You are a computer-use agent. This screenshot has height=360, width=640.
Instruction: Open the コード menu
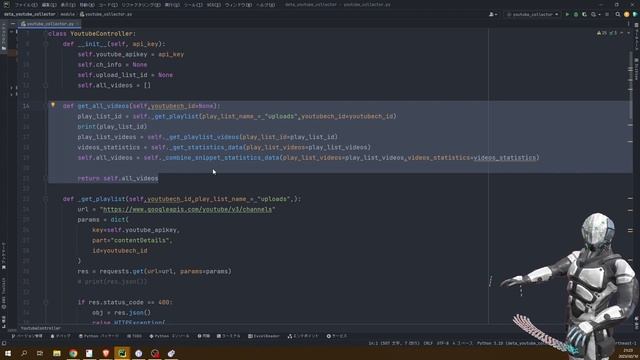tap(108, 4)
